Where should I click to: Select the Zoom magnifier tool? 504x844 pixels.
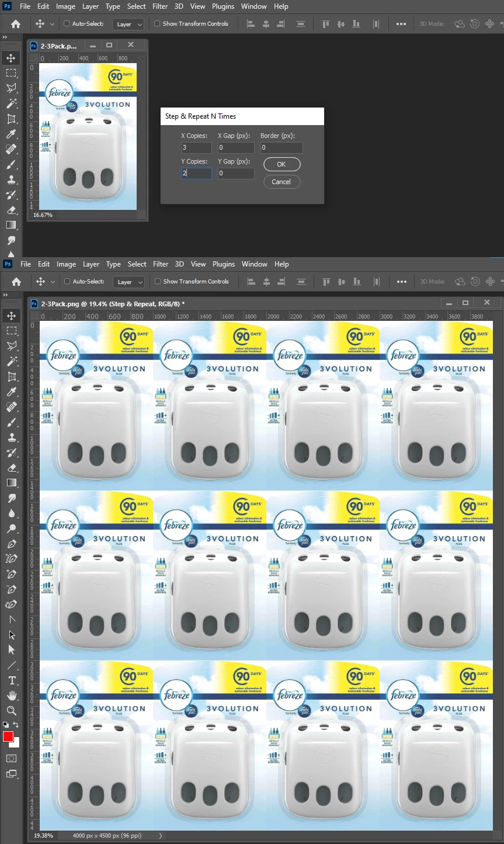(x=11, y=711)
